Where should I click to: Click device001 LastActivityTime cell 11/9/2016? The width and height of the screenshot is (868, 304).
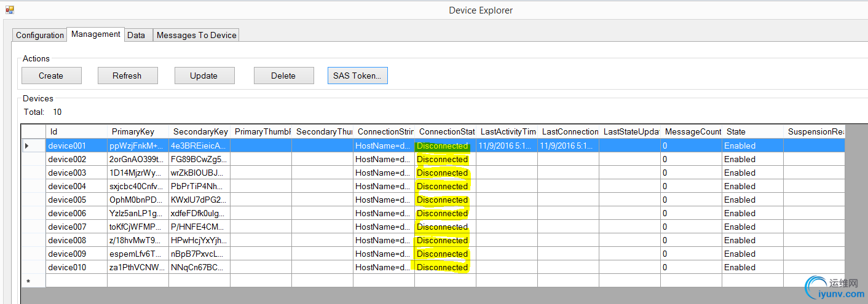pyautogui.click(x=507, y=146)
